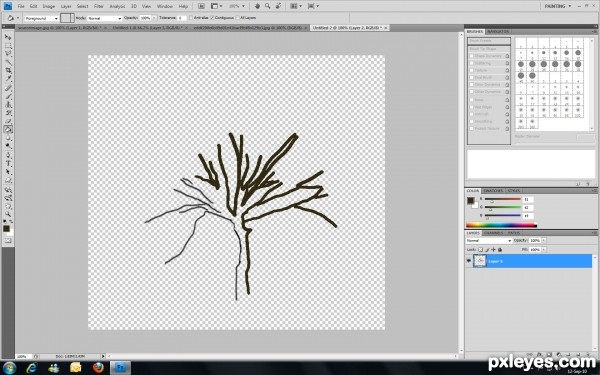Hide Layer 2 with eye icon
The height and width of the screenshot is (375, 600).
pyautogui.click(x=469, y=261)
